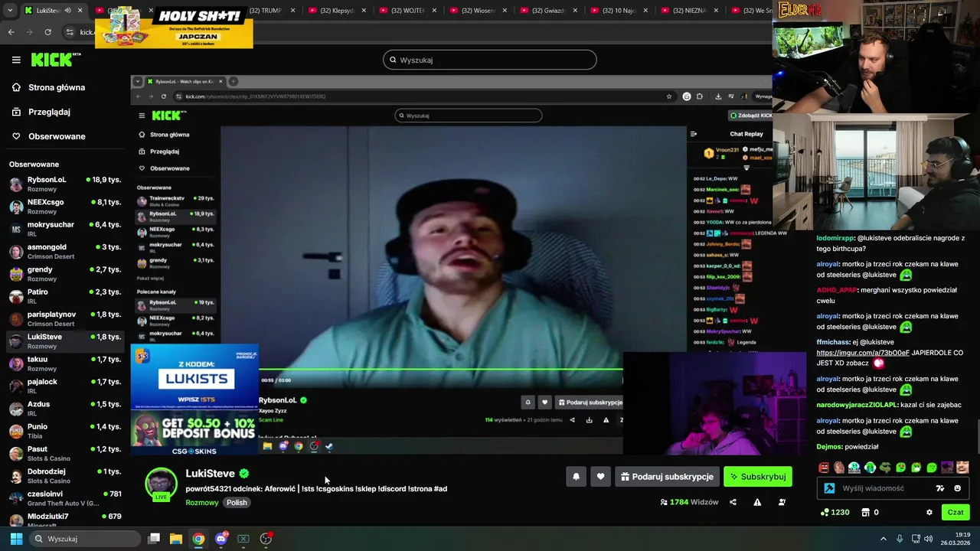Screen dimensions: 980x551
Task: Click the blue hammer icon in chat input
Action: tap(829, 488)
